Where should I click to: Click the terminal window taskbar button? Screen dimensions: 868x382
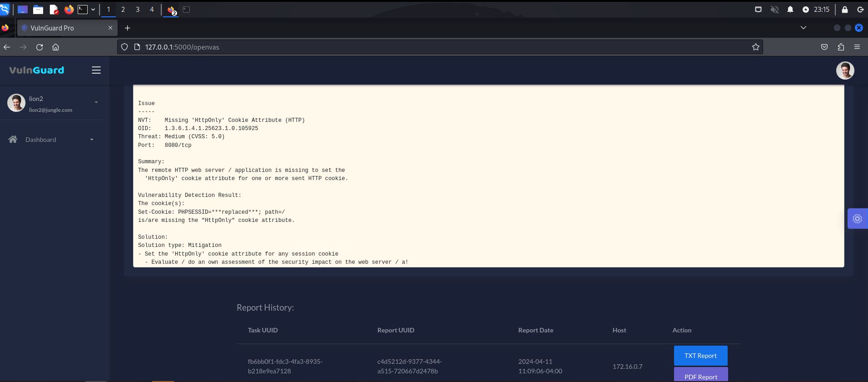(x=186, y=9)
